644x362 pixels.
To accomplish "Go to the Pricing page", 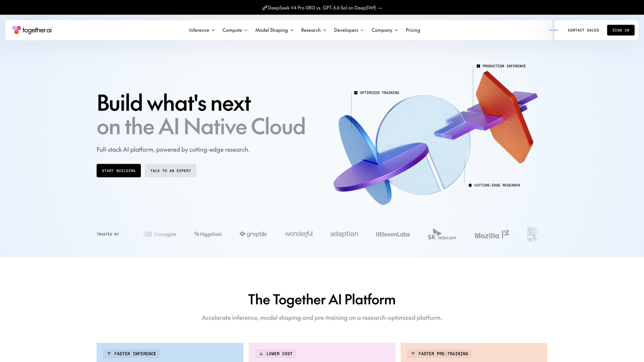I will [x=413, y=30].
